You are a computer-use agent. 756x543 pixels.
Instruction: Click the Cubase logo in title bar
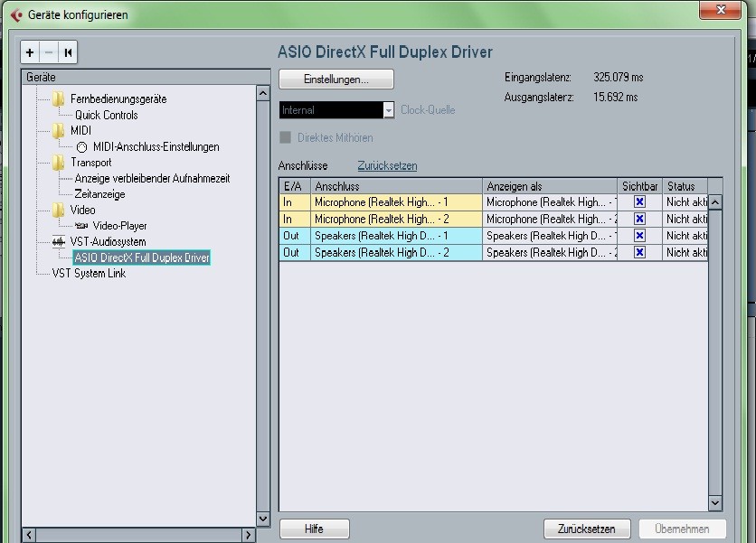pyautogui.click(x=16, y=15)
